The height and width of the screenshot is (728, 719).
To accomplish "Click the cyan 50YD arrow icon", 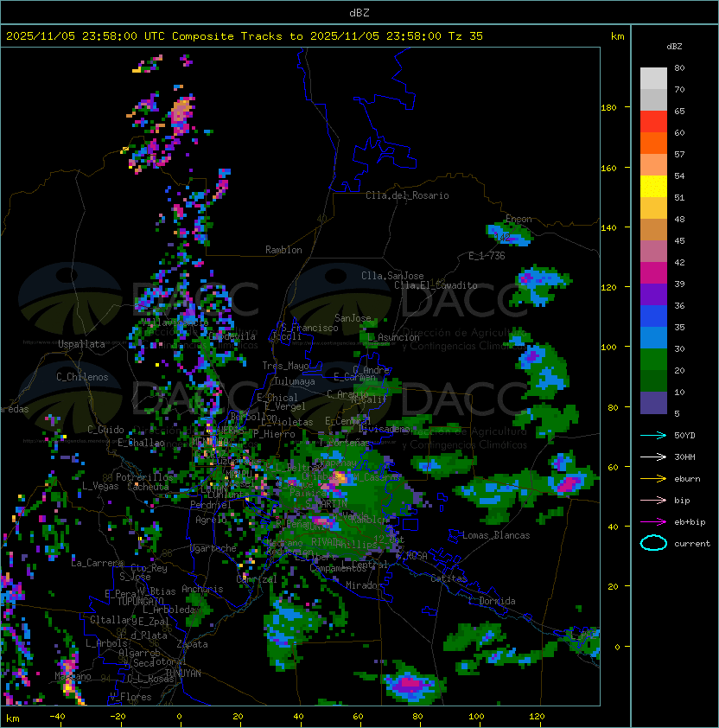I will pyautogui.click(x=653, y=435).
